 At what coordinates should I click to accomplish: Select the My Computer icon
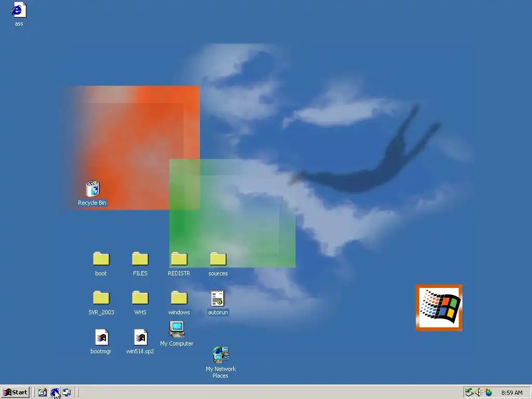[x=177, y=329]
